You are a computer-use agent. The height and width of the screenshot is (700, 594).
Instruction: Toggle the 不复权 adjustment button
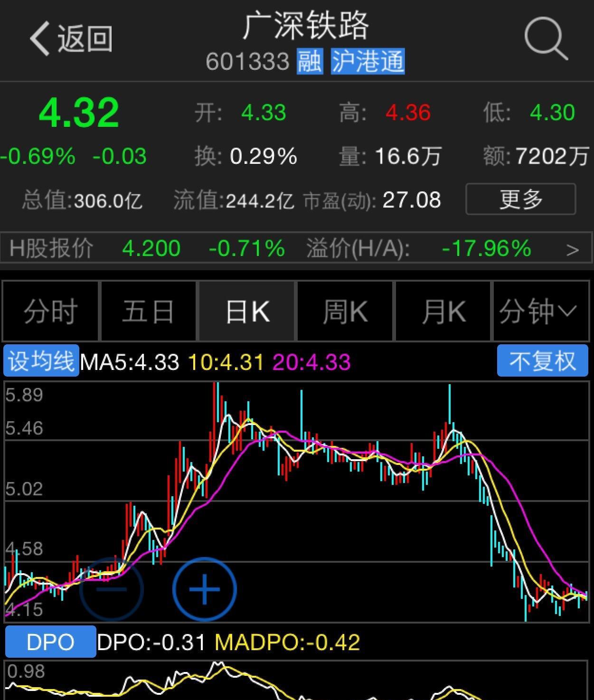[x=543, y=361]
